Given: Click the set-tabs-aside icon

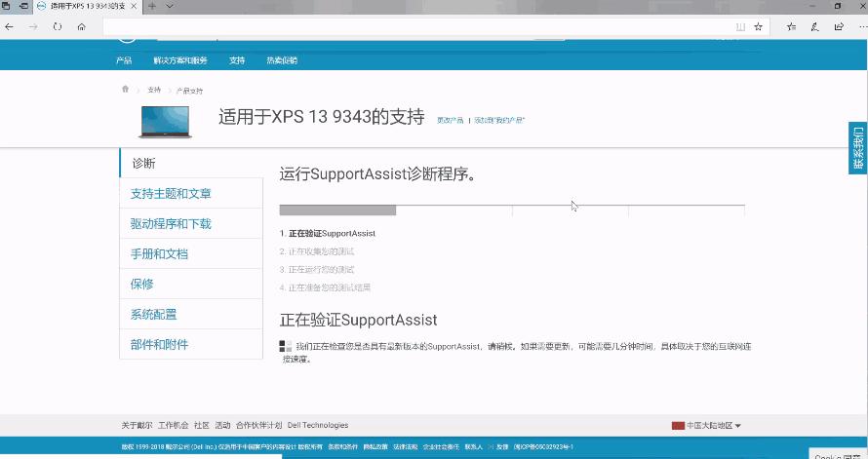Looking at the screenshot, I should coord(23,6).
